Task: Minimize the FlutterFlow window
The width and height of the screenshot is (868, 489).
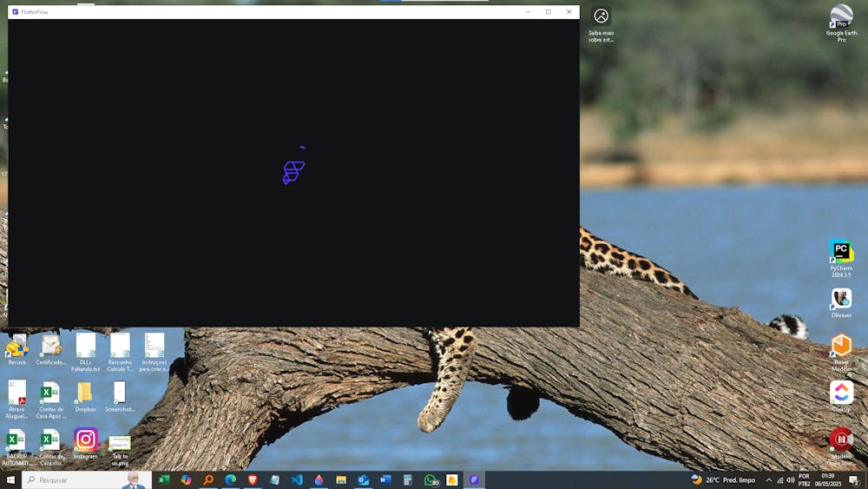Action: (x=528, y=11)
